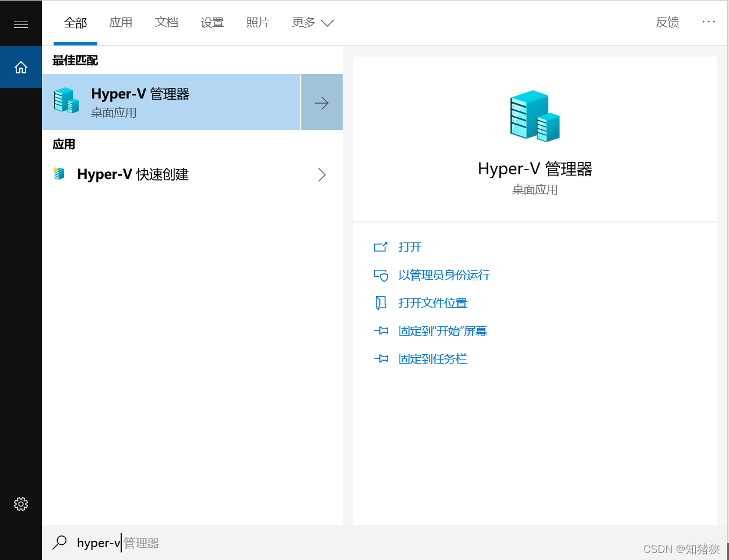Open the settings gear in sidebar
This screenshot has width=729, height=560.
21,504
